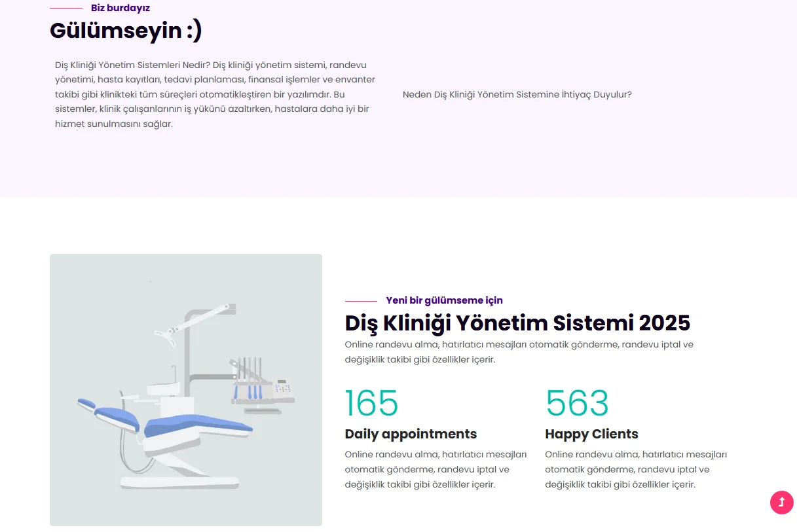The height and width of the screenshot is (532, 797).
Task: Click the 563 counter number
Action: pyautogui.click(x=577, y=403)
